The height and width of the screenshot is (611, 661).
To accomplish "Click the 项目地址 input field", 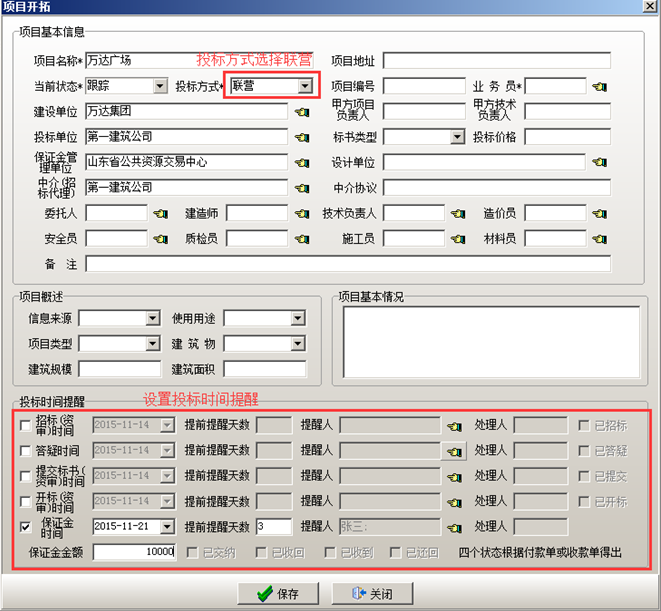I will [496, 61].
